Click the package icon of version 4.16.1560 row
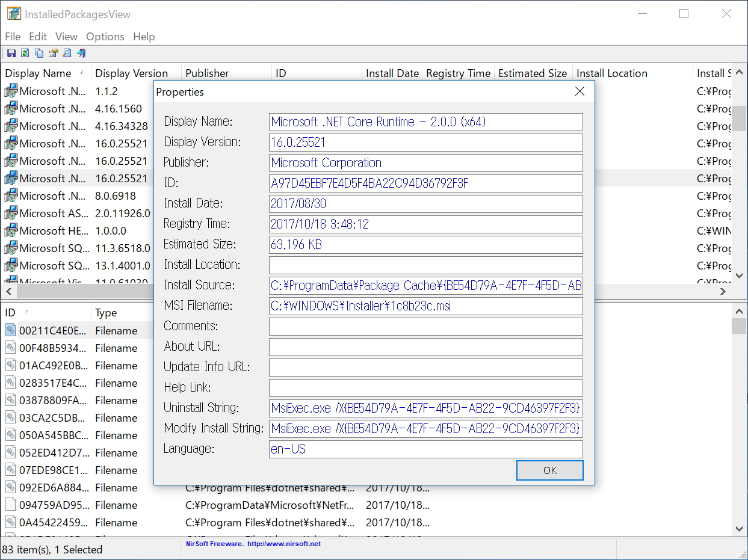The width and height of the screenshot is (748, 560). [x=11, y=108]
